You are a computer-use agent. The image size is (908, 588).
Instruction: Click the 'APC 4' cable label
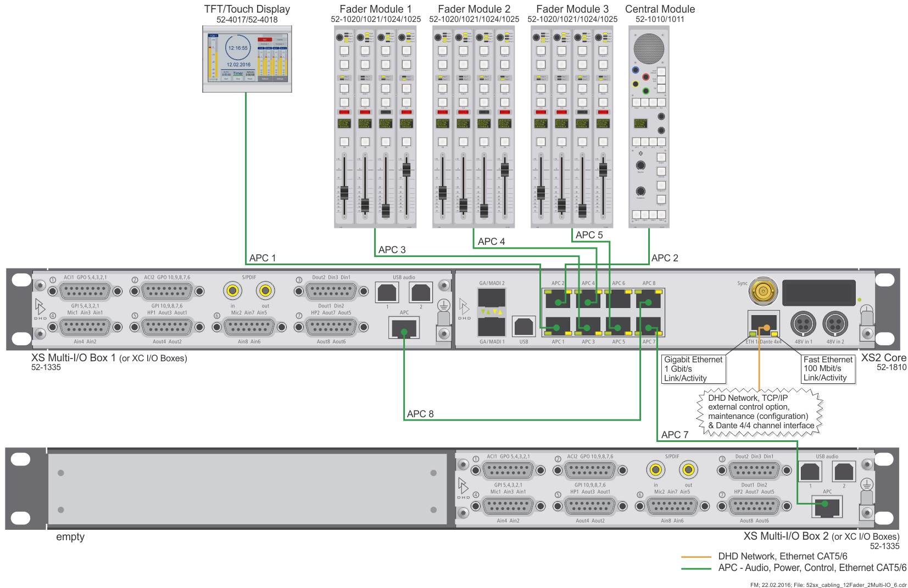tap(491, 242)
